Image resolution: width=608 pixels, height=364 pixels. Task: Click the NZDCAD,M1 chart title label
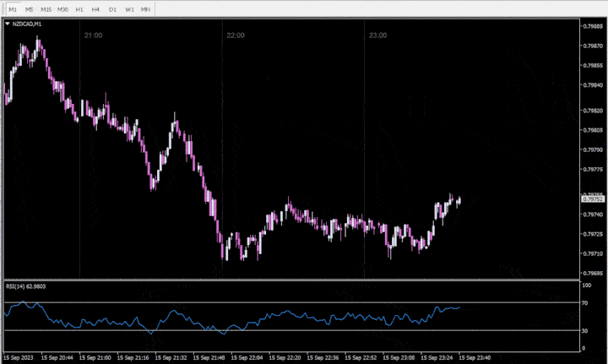coord(27,24)
